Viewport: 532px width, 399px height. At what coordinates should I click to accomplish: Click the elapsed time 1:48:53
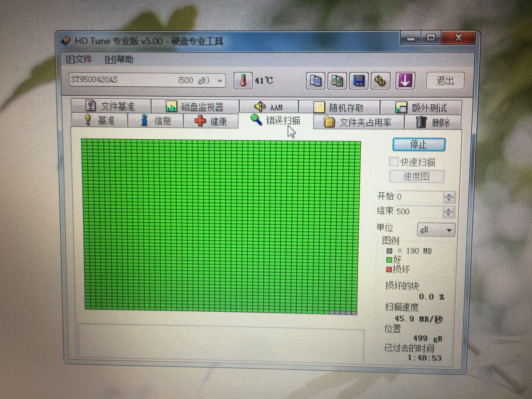tap(424, 358)
